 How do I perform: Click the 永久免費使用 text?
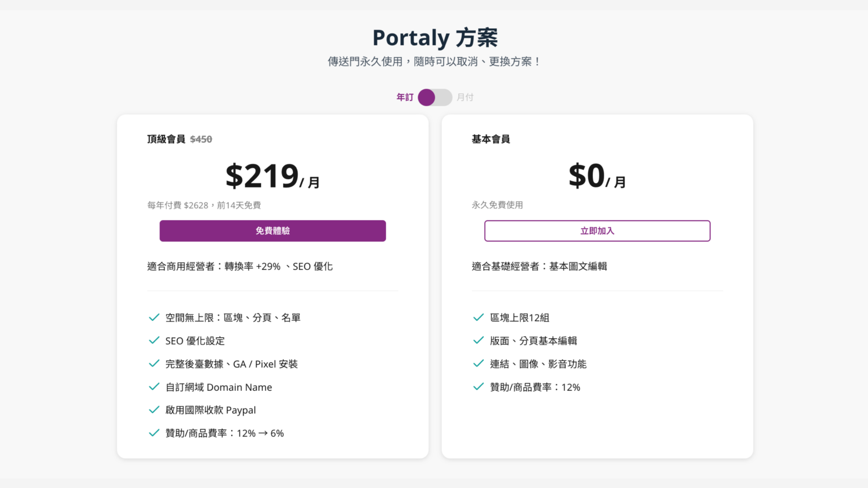[497, 205]
